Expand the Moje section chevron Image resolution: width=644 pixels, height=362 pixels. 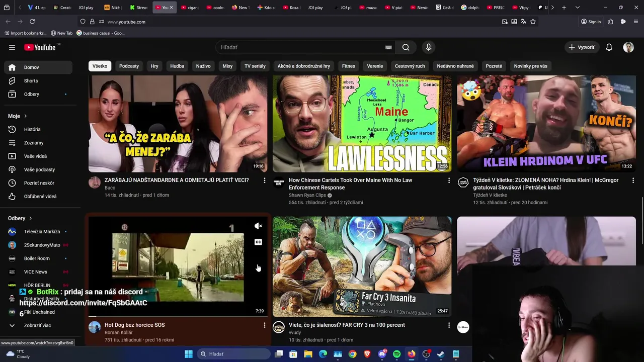[x=26, y=116]
